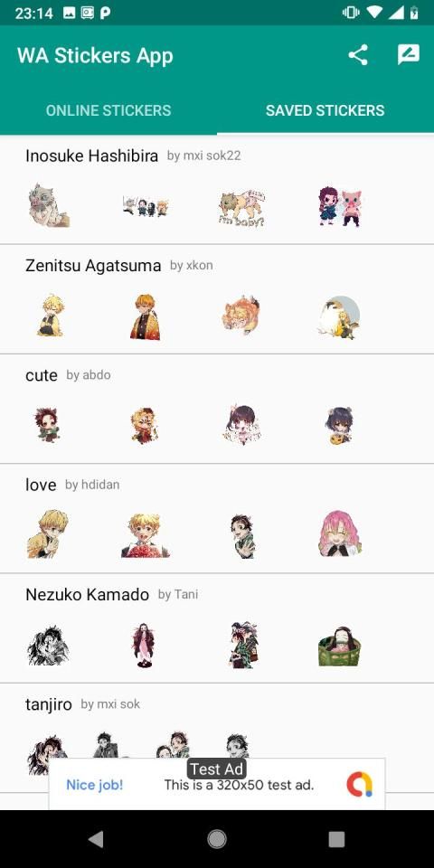Tap the Android back navigation button
Screen dimensions: 434x868
point(97,839)
